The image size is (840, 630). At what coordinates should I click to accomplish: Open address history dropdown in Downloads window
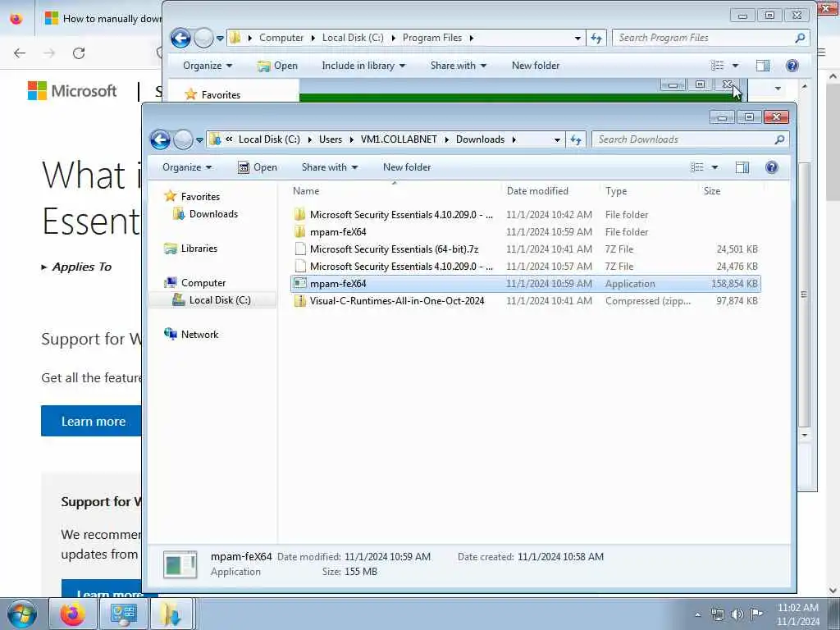[x=557, y=139]
